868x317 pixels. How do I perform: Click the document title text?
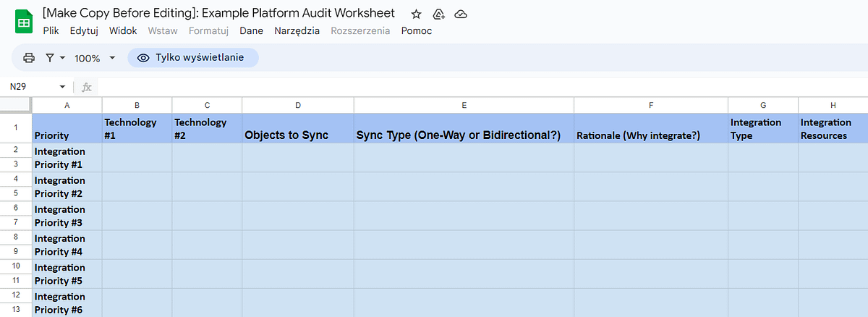click(219, 13)
